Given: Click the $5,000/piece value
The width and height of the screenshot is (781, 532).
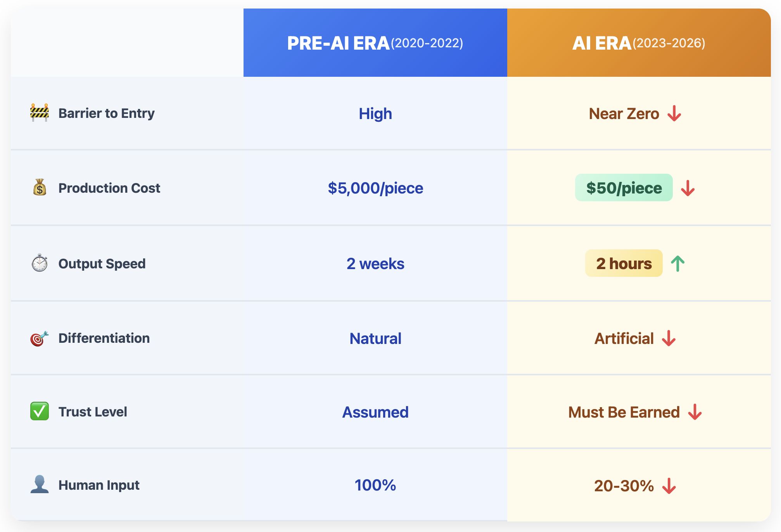Looking at the screenshot, I should (375, 188).
